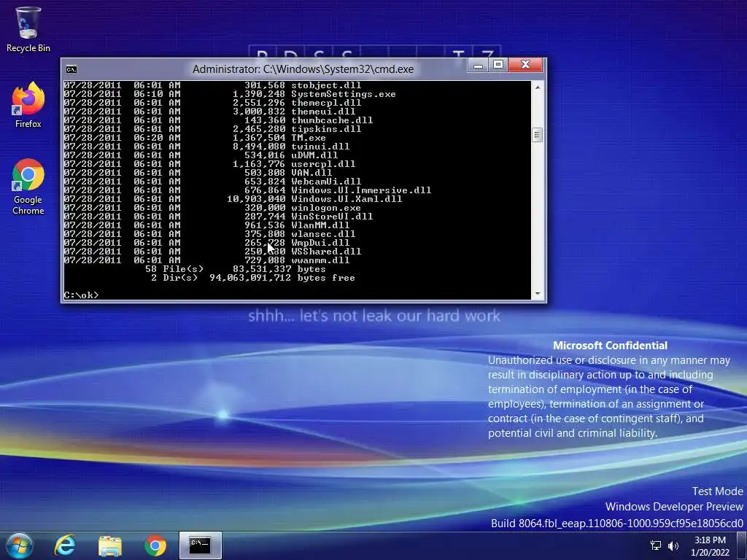Image resolution: width=747 pixels, height=560 pixels.
Task: Click the WmpDui.dll entry
Action: point(321,243)
